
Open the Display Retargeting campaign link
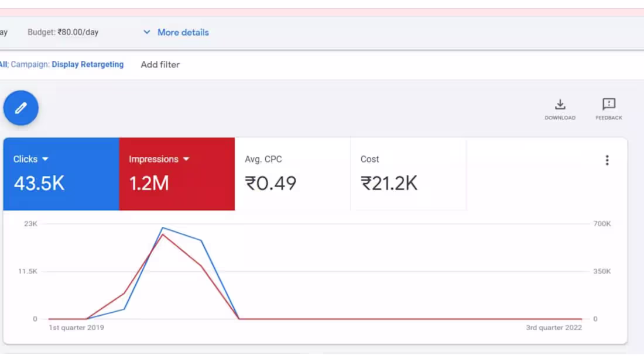coord(88,64)
